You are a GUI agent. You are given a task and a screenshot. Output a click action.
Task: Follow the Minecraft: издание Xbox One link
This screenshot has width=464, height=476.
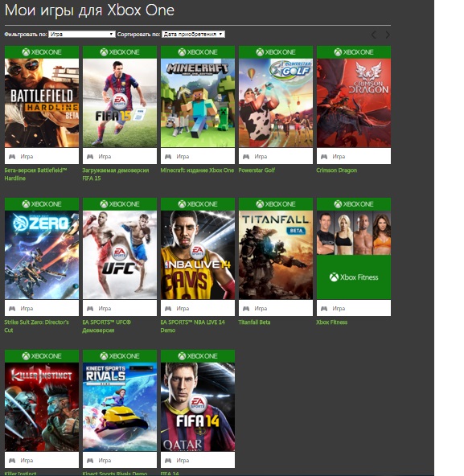[x=197, y=170]
